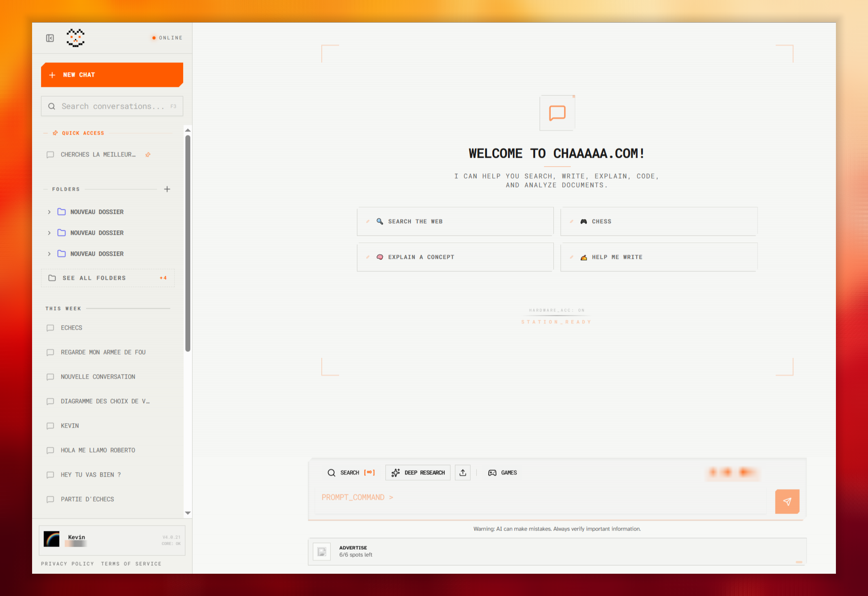This screenshot has height=596, width=868.
Task: Edit the Help Me Write pencil icon
Action: 571,257
